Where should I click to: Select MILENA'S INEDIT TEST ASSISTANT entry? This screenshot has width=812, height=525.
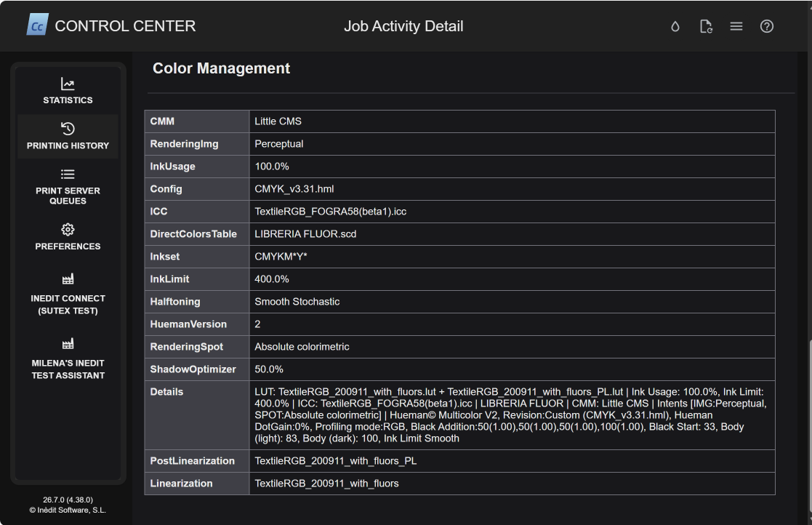pyautogui.click(x=68, y=358)
